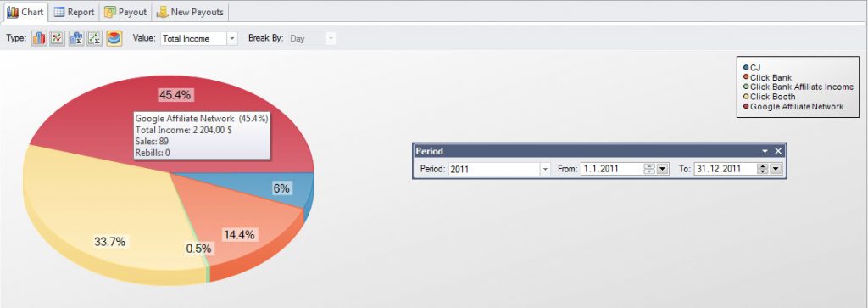Click the Total Income value field
This screenshot has width=868, height=308.
click(x=194, y=39)
